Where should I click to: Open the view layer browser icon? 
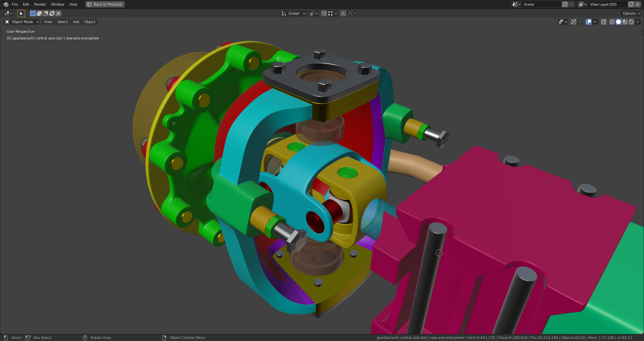tap(583, 4)
